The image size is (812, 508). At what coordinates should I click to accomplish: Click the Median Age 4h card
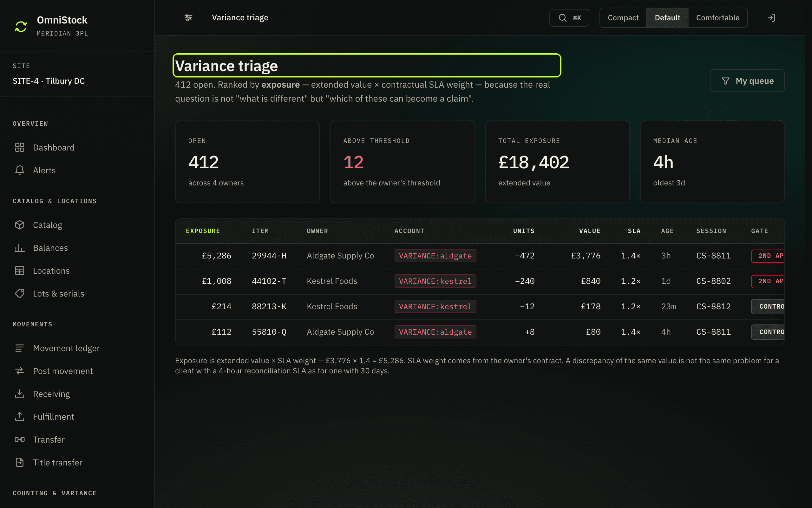712,162
